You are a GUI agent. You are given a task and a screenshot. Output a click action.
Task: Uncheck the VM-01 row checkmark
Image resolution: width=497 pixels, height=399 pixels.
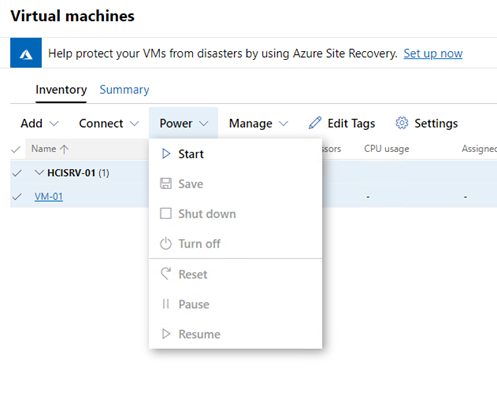pos(17,197)
